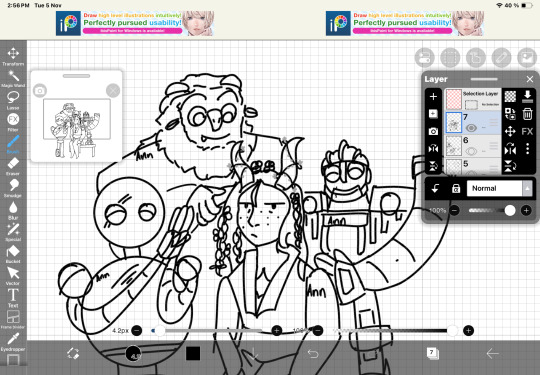This screenshot has height=375, width=540.
Task: Delete layer with trash icon
Action: (527, 114)
